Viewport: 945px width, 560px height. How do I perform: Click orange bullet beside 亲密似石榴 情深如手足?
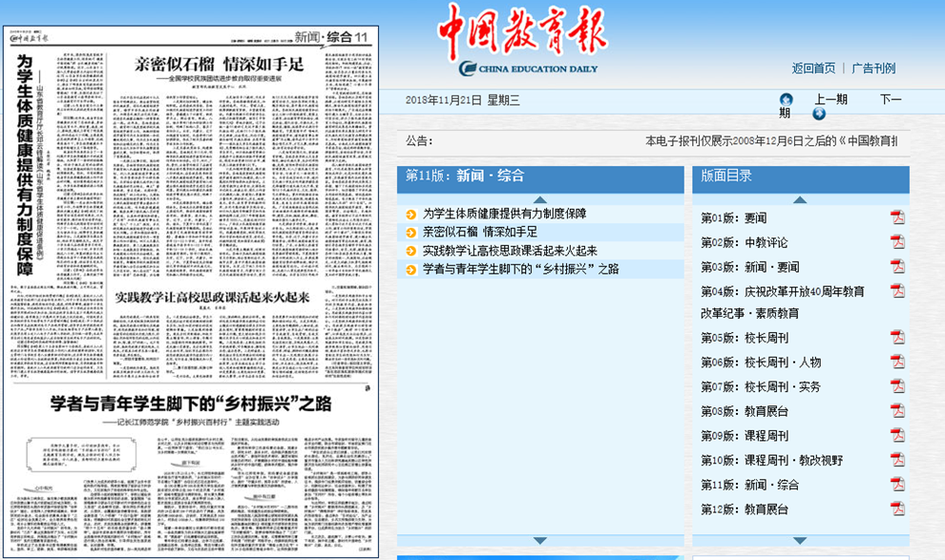pyautogui.click(x=411, y=233)
